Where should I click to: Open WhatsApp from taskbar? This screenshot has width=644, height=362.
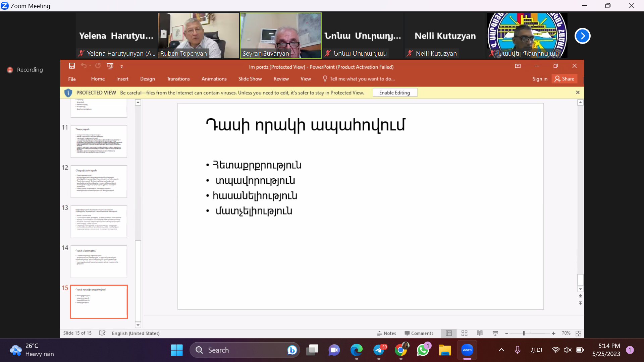point(423,350)
